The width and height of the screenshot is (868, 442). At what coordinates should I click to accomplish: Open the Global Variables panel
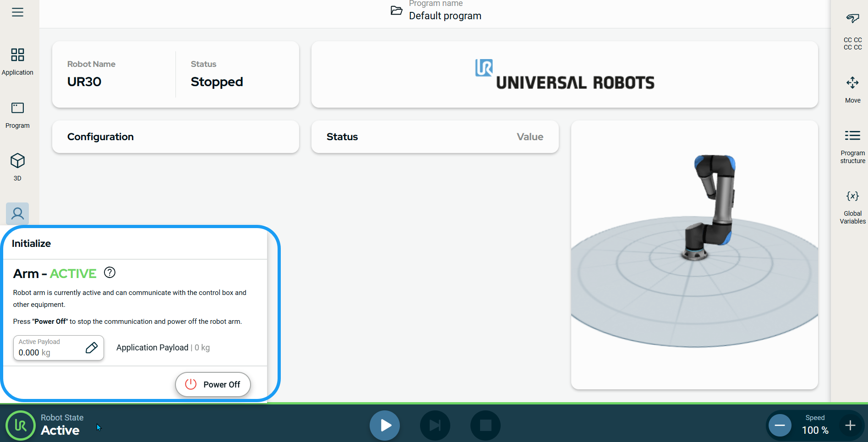click(852, 207)
